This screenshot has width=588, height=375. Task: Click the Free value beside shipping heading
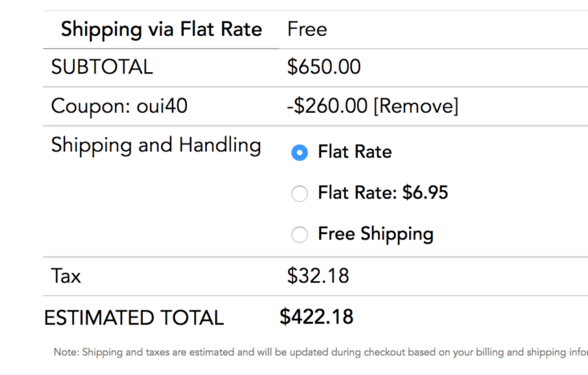click(307, 30)
